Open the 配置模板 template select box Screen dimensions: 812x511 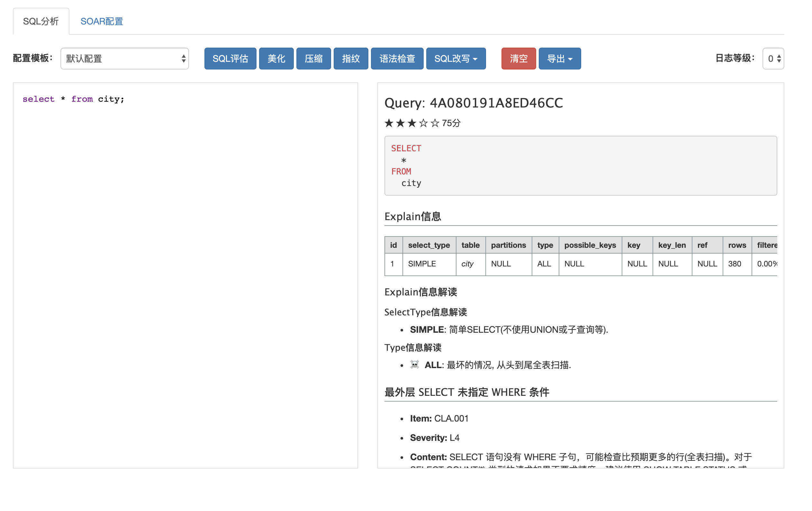124,59
